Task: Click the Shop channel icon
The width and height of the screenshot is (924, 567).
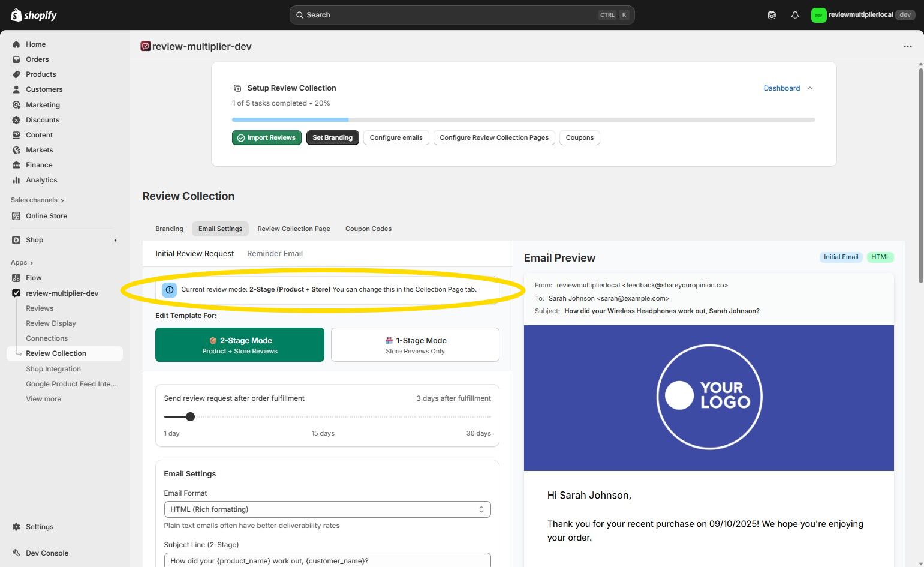Action: click(x=16, y=240)
